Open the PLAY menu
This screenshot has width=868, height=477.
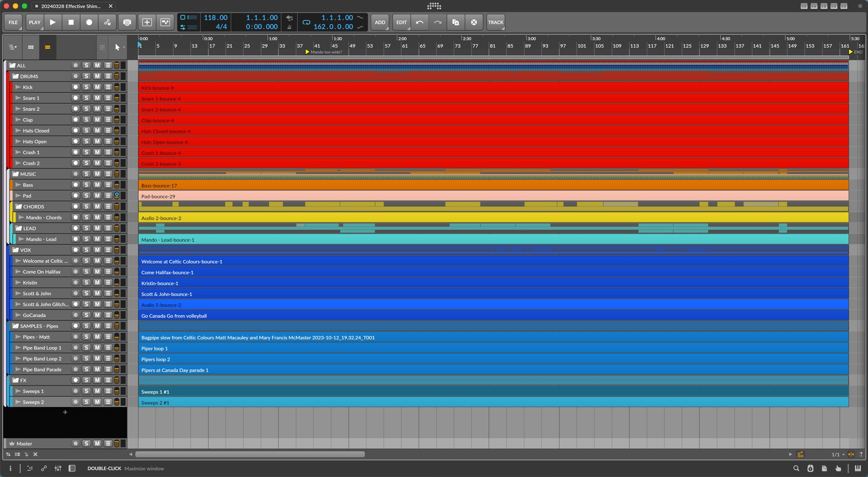(34, 22)
